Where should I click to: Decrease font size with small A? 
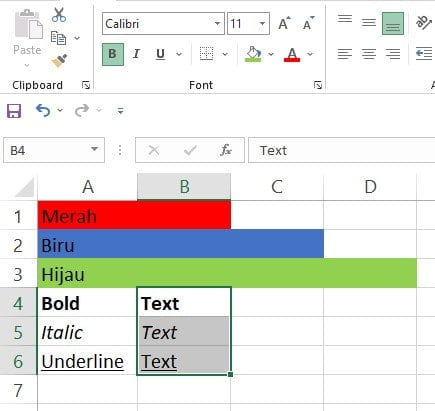click(x=308, y=23)
